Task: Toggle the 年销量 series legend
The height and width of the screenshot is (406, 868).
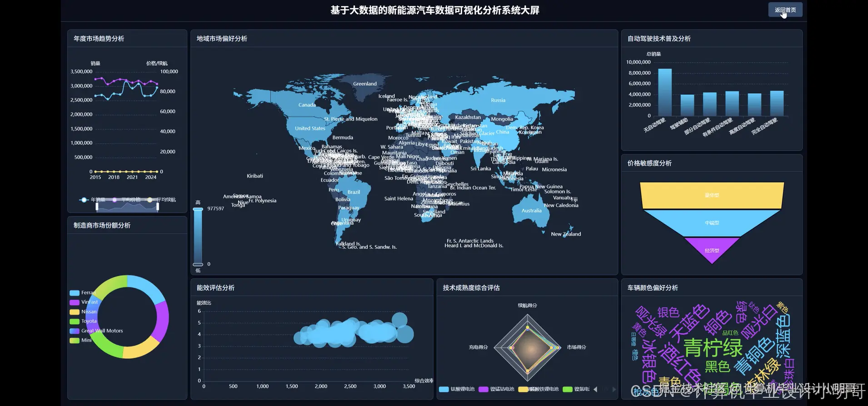Action: (x=92, y=200)
